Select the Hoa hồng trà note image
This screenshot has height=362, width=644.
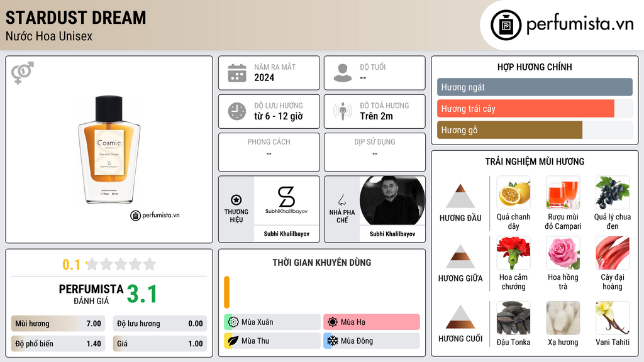(x=563, y=253)
